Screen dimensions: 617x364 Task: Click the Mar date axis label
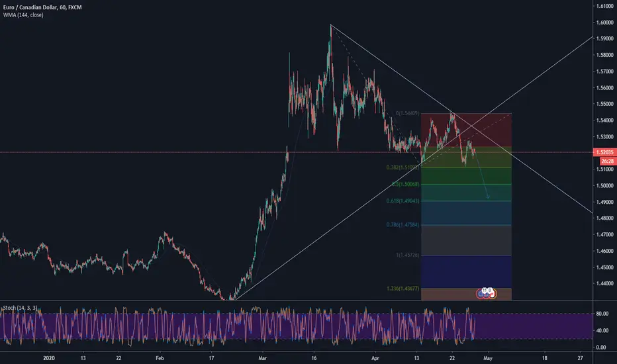click(262, 358)
